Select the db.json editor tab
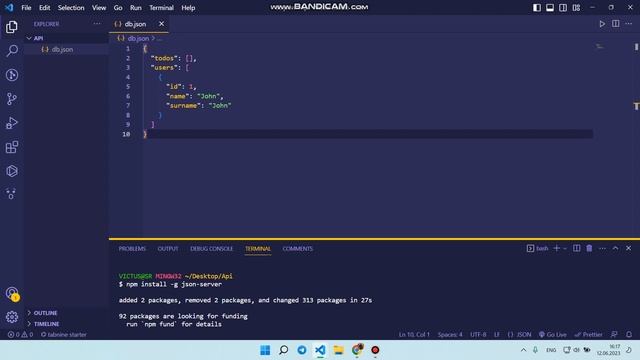The width and height of the screenshot is (640, 360). point(136,24)
